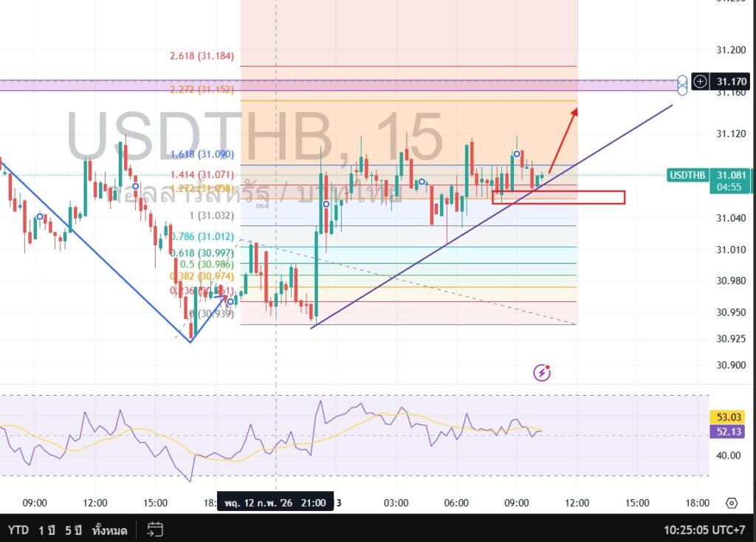Click the plus icon beside the 31.170 price
Screen dimensions: 756x542
point(701,81)
